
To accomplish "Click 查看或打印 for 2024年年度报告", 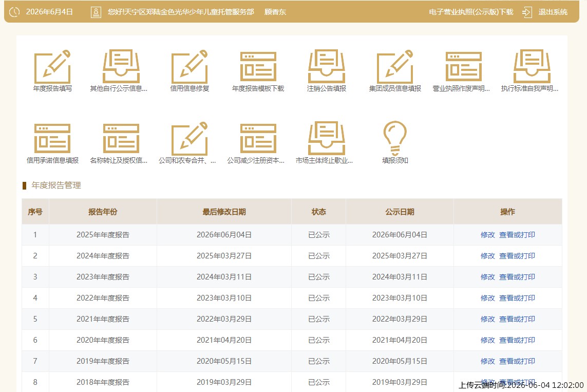I will (517, 256).
